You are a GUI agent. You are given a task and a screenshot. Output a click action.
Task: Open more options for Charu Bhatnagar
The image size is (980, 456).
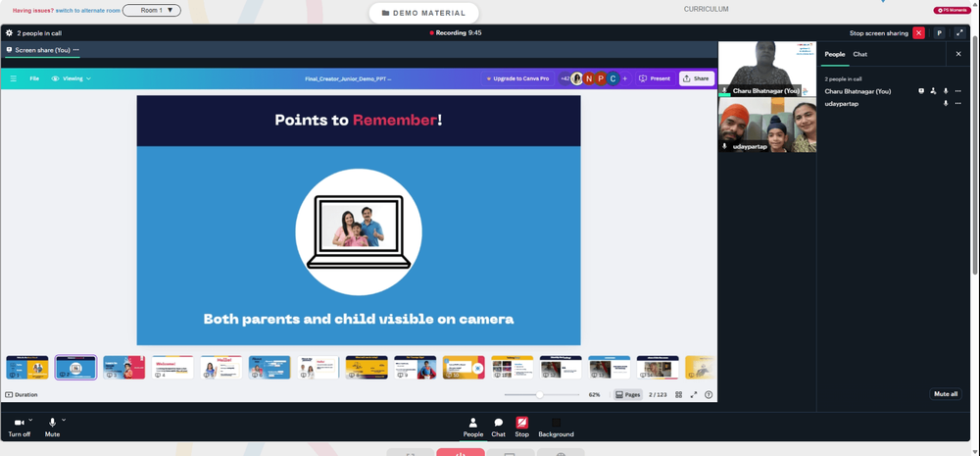click(957, 91)
